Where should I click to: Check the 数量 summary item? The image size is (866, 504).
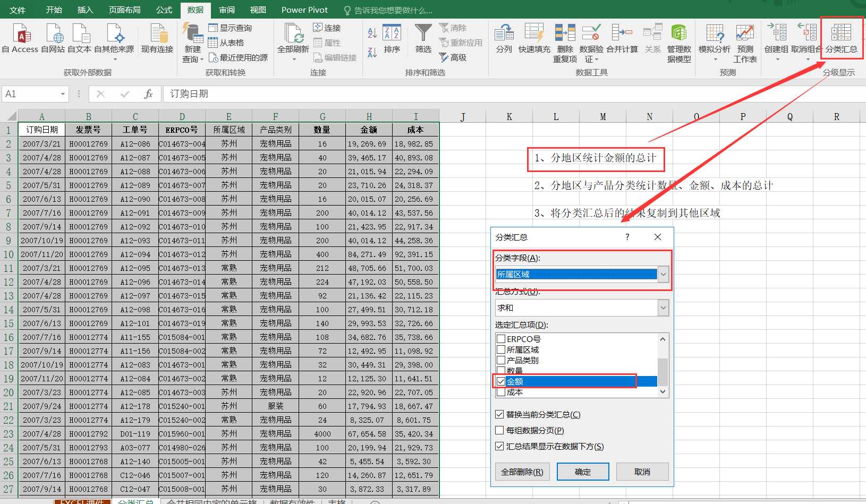(501, 370)
